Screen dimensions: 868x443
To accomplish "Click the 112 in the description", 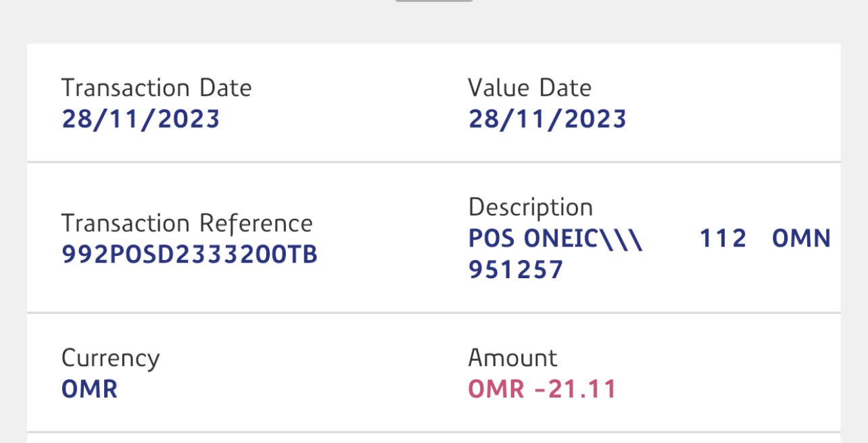I will [723, 238].
